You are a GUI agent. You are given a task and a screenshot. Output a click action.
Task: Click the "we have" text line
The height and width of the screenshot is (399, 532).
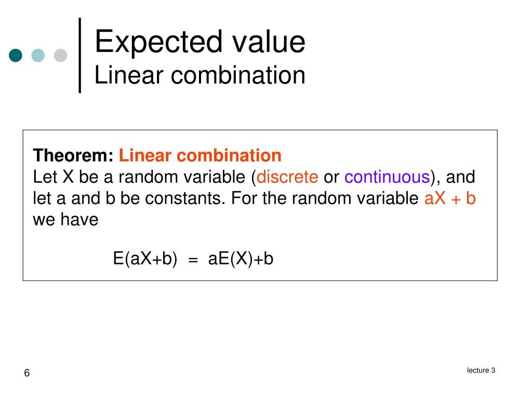click(65, 220)
